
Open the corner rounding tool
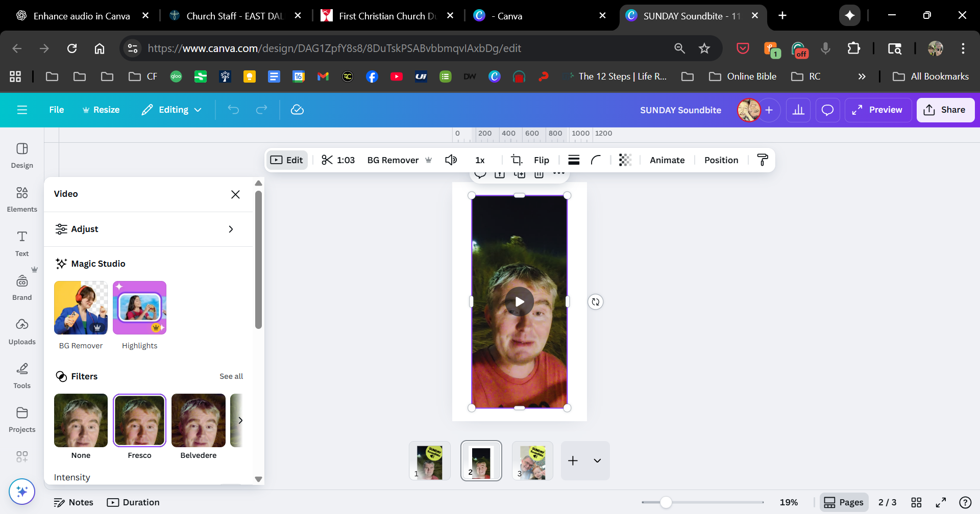coord(596,160)
